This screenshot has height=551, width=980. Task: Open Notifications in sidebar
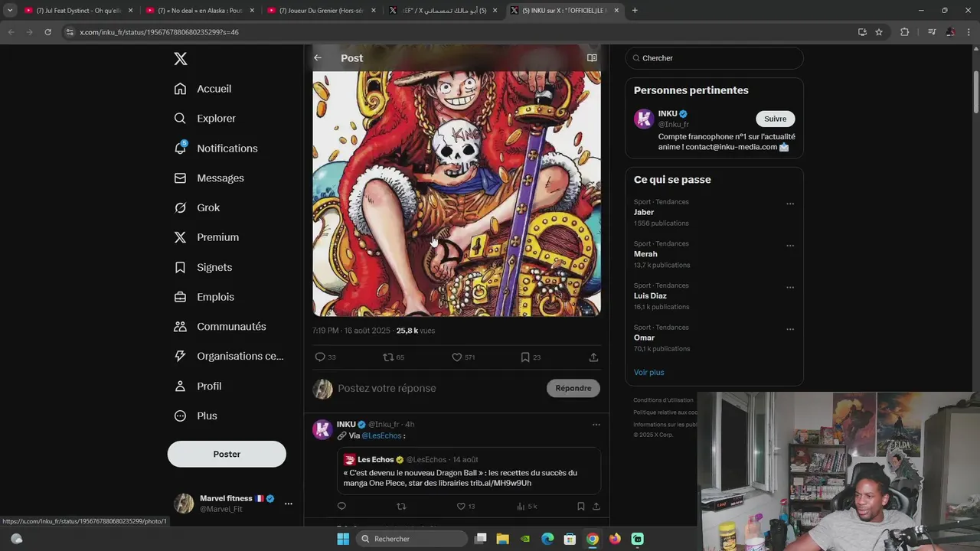(x=216, y=148)
